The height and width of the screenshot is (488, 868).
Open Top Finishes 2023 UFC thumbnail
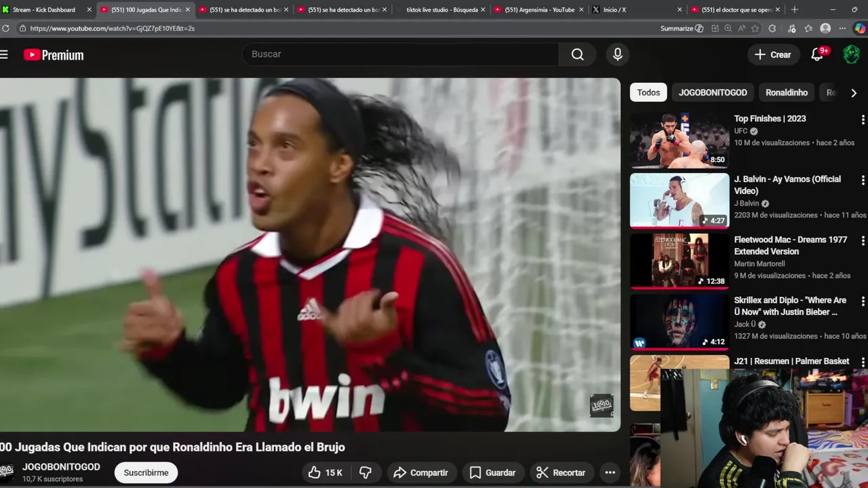[x=679, y=140]
